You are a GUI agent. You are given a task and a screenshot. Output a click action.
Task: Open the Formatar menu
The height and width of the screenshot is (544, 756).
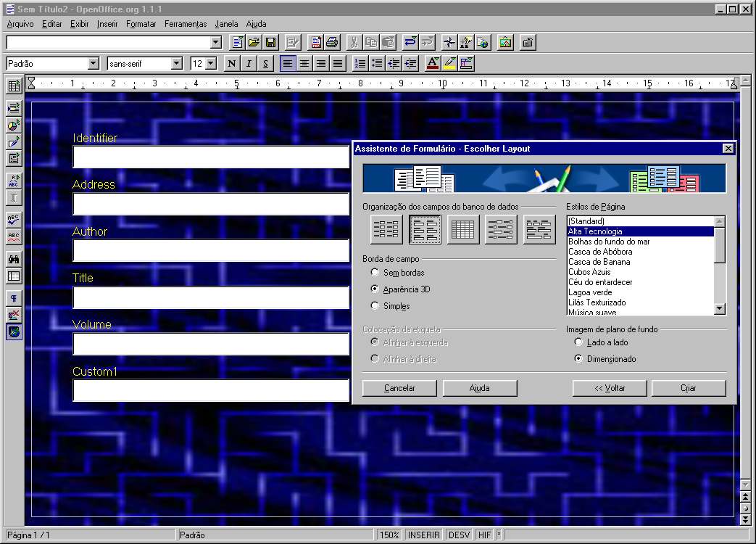[141, 24]
